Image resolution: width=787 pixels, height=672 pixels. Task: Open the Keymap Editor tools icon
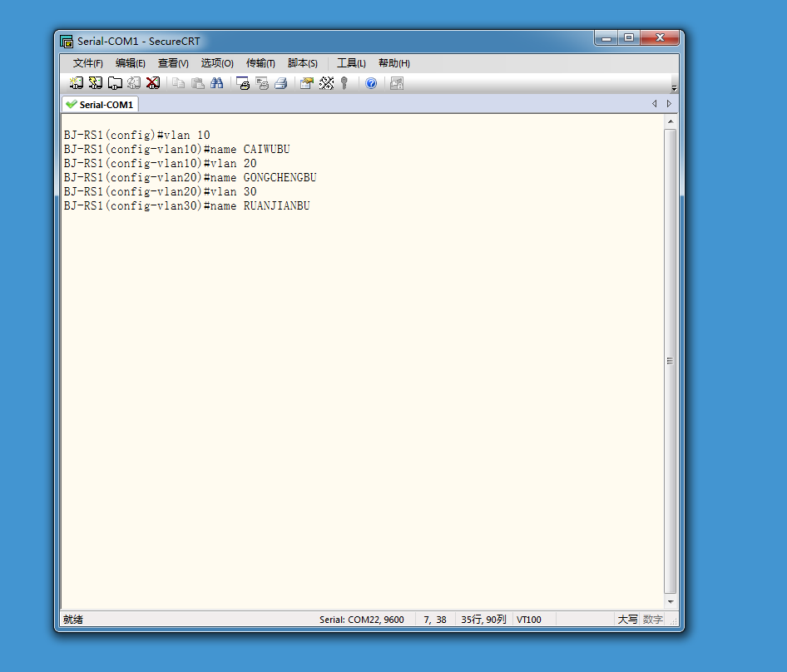tap(326, 83)
